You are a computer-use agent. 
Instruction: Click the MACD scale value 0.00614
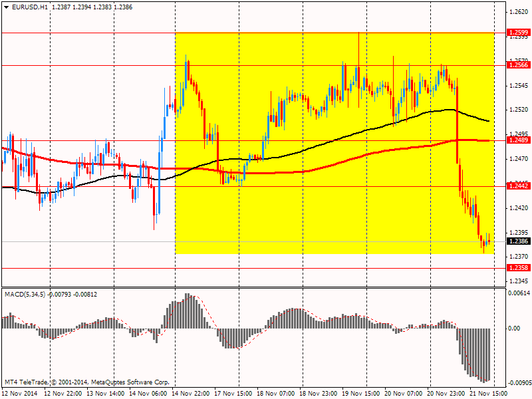pyautogui.click(x=519, y=293)
